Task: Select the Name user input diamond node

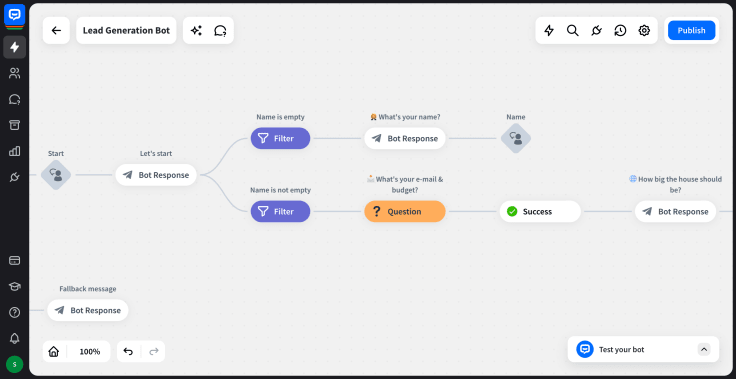Action: (x=516, y=139)
